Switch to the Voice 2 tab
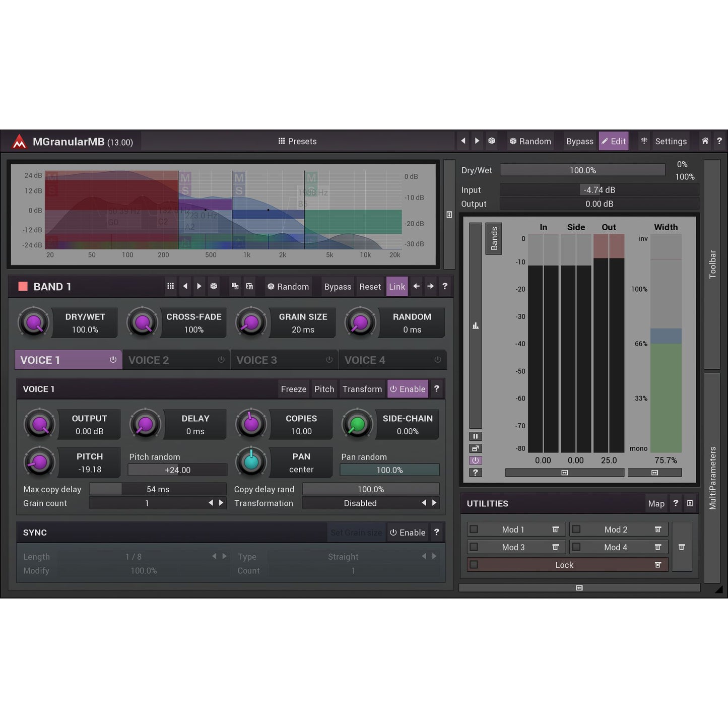Screen dimensions: 728x728 [176, 360]
